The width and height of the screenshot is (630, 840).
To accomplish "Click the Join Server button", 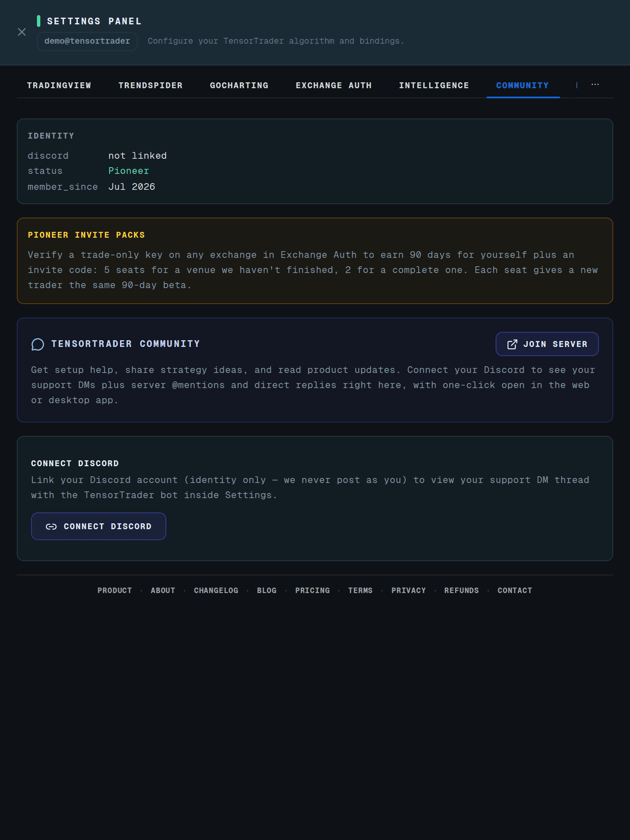I will tap(547, 344).
